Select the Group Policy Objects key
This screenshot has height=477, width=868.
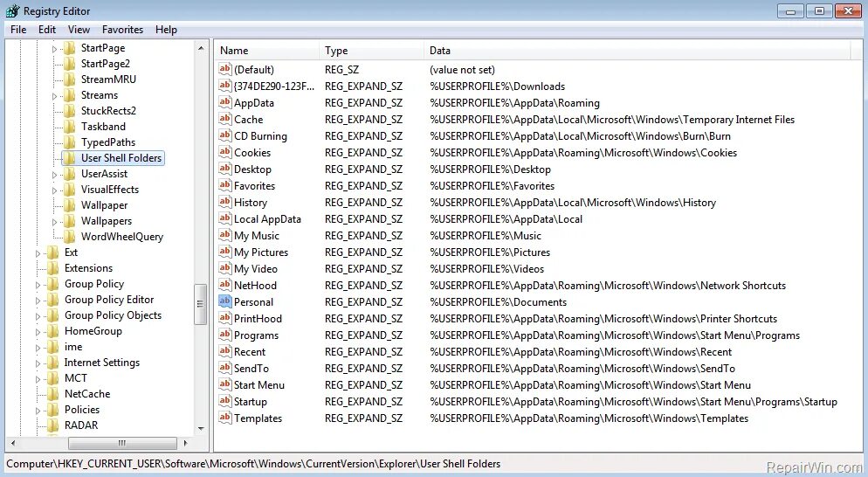tap(113, 315)
